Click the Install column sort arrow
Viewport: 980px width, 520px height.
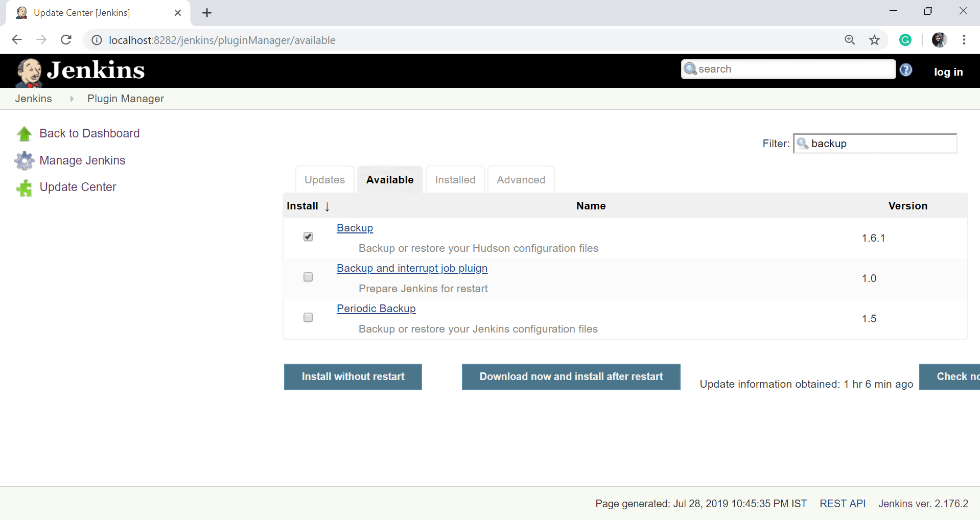(x=327, y=206)
